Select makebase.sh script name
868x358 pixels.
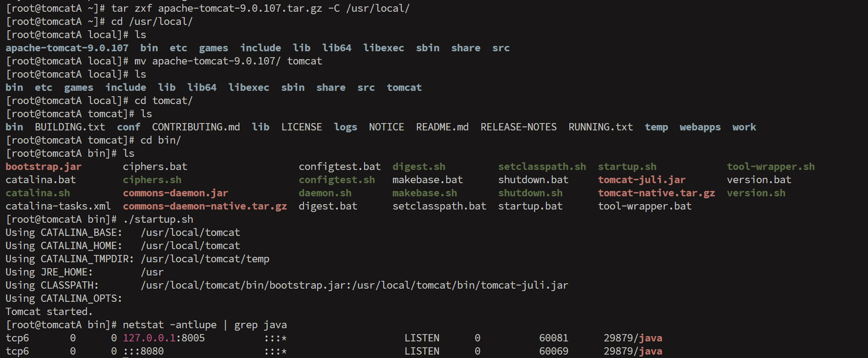tap(425, 193)
